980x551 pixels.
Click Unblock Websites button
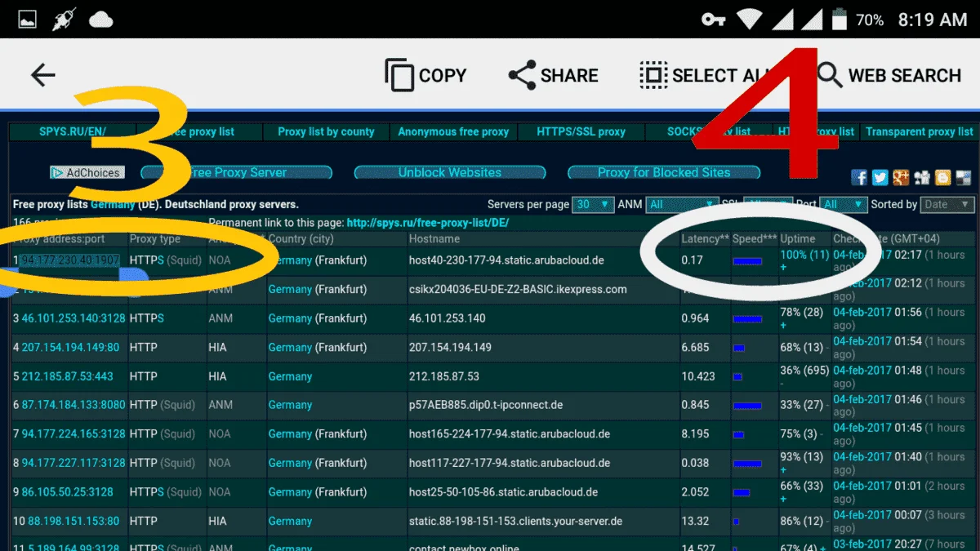point(450,172)
